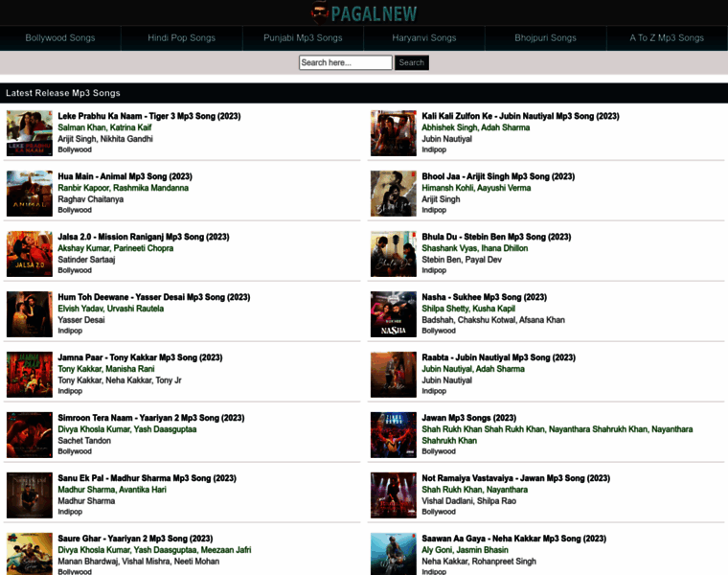Click the Search button
Image resolution: width=728 pixels, height=575 pixels.
point(411,62)
